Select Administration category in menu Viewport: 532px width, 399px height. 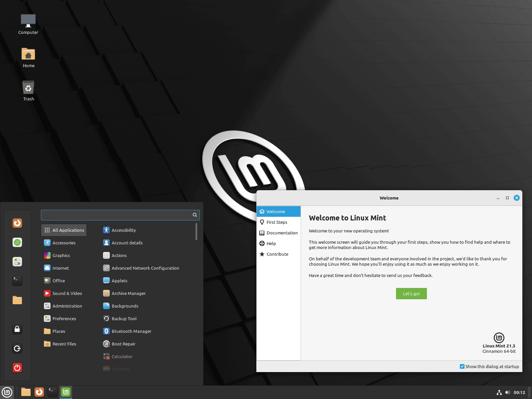(x=64, y=306)
